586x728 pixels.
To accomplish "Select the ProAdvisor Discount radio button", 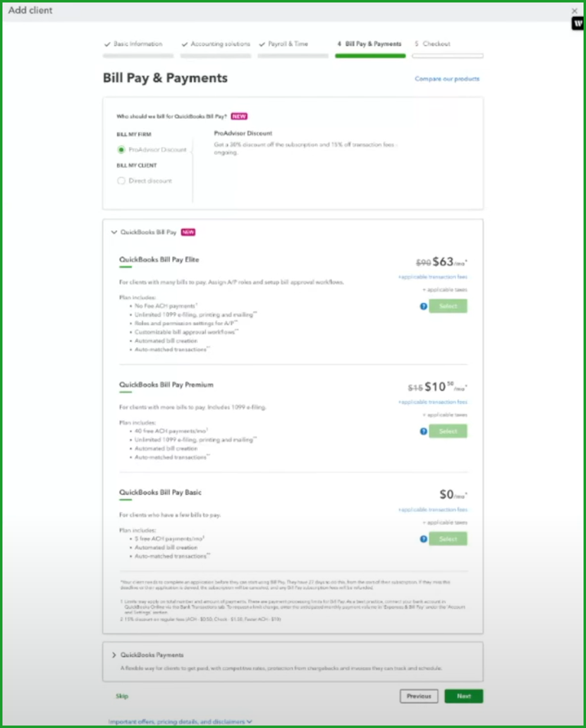I will [121, 149].
